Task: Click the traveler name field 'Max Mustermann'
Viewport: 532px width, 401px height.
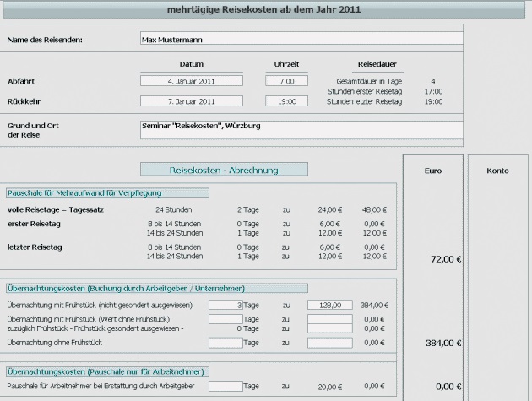Action: (301, 39)
